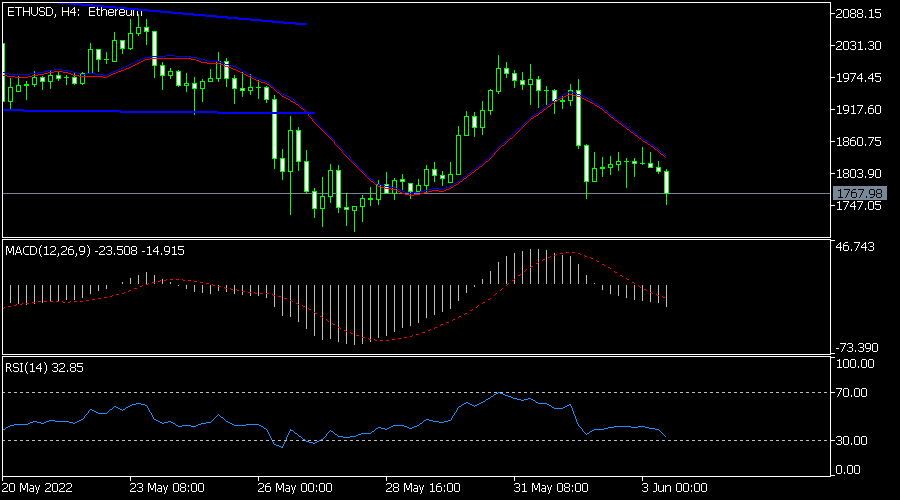Click the 2088.15 price axis value
Screen dimensions: 900x500
point(858,13)
